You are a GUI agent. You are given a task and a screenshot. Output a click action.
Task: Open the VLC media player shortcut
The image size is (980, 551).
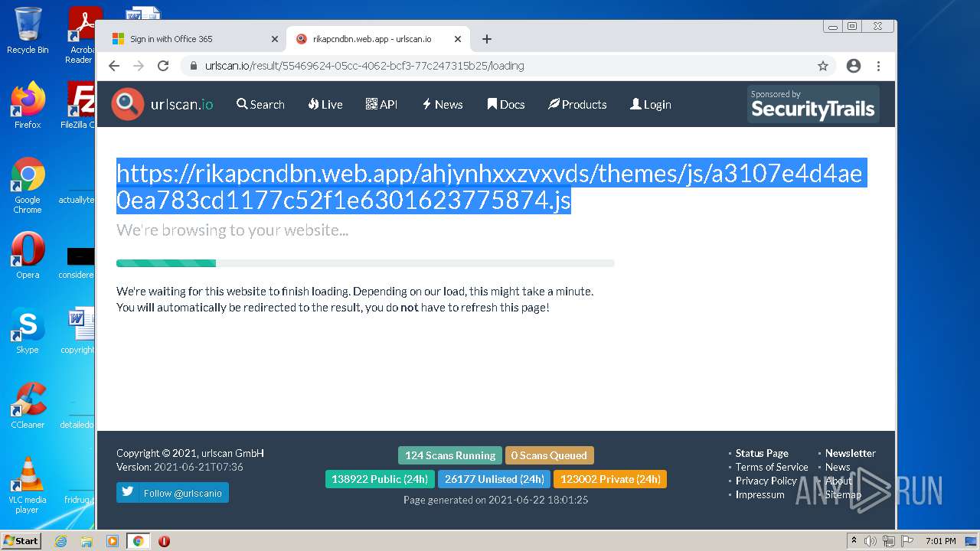28,485
